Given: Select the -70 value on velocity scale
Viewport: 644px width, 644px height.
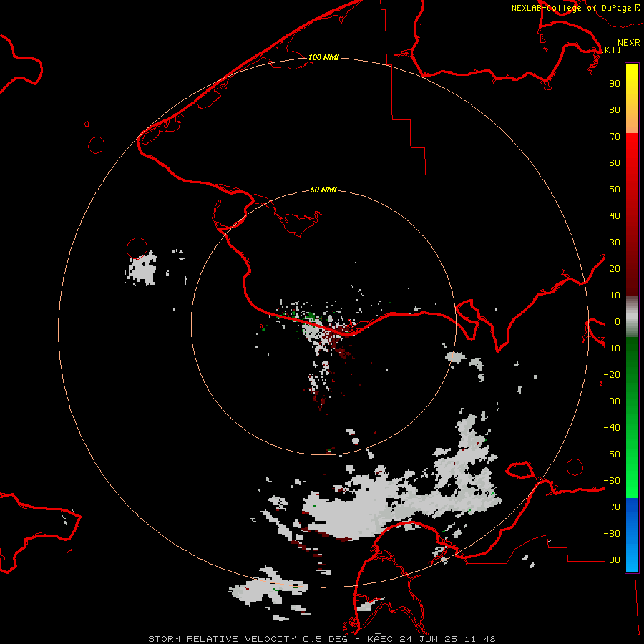Looking at the screenshot, I should [612, 507].
